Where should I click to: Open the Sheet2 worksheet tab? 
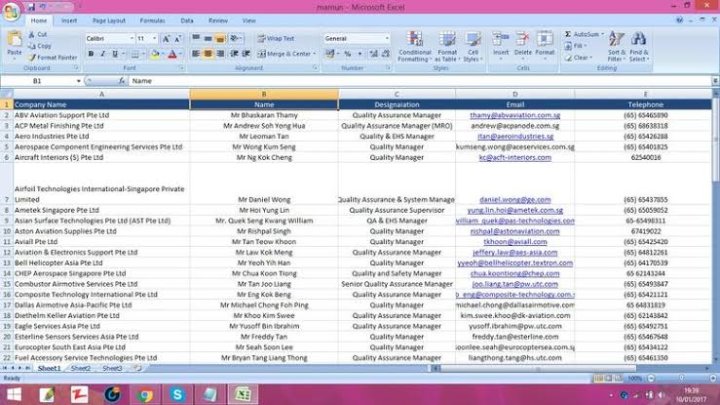(80, 368)
